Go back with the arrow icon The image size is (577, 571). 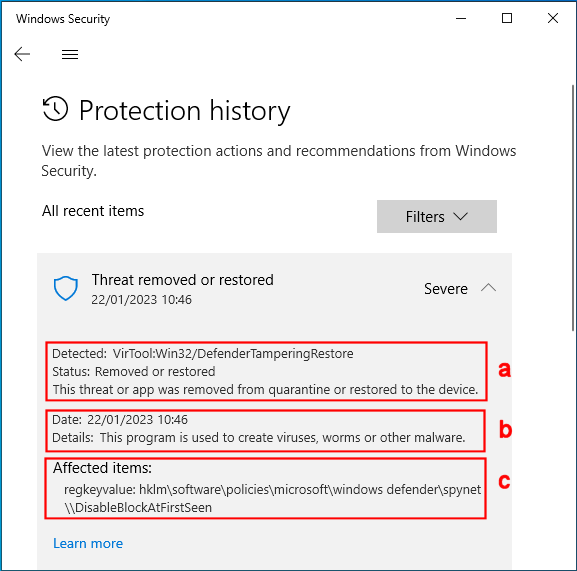coord(22,54)
